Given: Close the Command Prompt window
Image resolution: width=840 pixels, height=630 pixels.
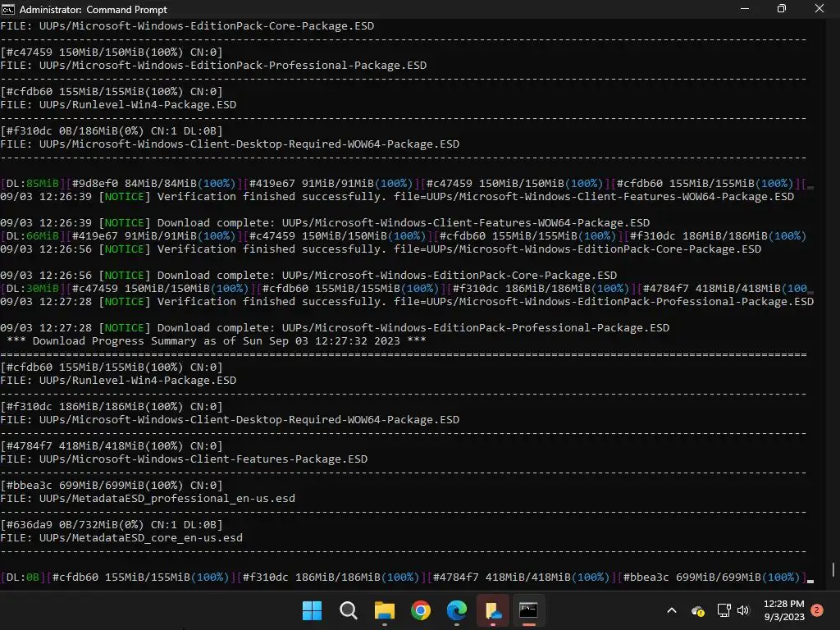Looking at the screenshot, I should pos(819,9).
